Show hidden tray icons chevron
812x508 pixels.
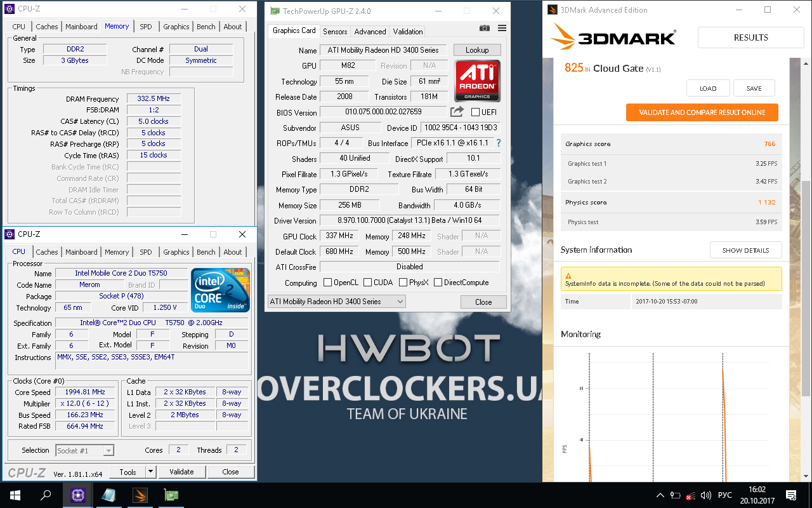[660, 495]
